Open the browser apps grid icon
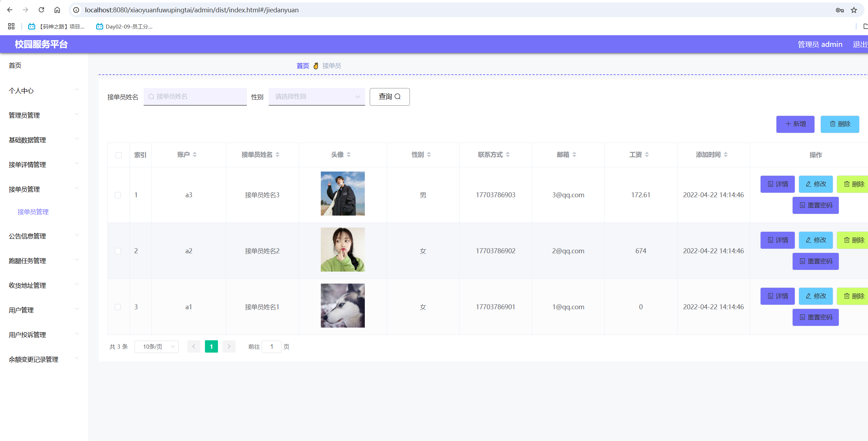This screenshot has height=441, width=868. coord(11,26)
